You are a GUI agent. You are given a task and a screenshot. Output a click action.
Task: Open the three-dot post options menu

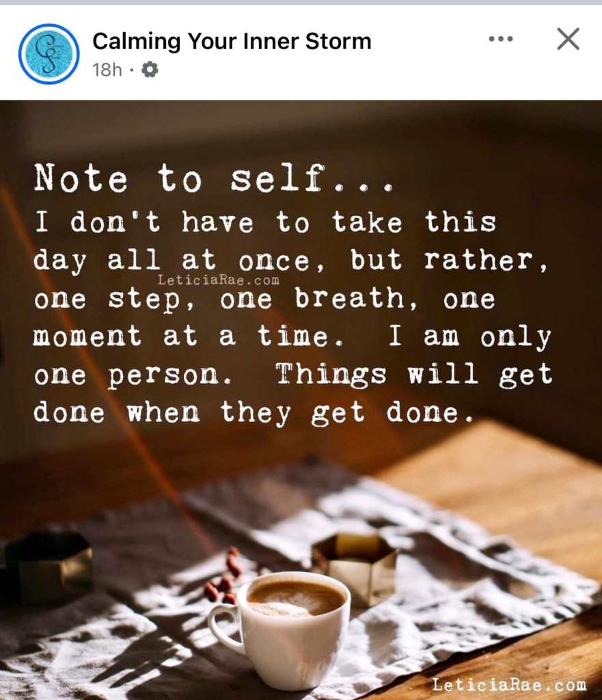point(500,40)
